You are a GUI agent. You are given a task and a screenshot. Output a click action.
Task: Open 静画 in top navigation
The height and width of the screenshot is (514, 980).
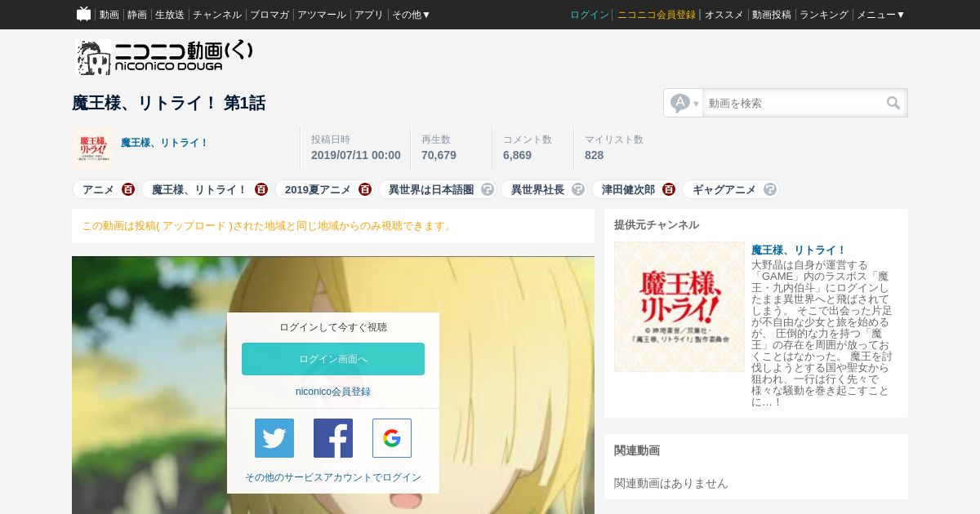pos(137,15)
